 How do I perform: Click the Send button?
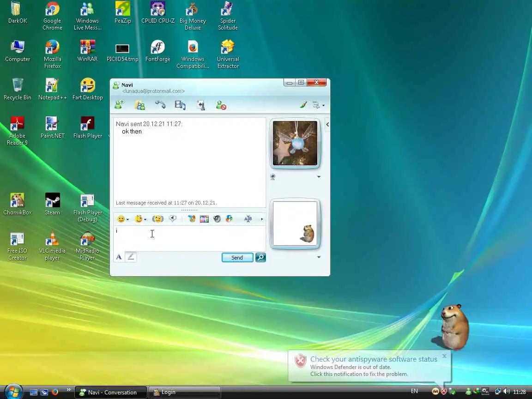click(x=237, y=258)
